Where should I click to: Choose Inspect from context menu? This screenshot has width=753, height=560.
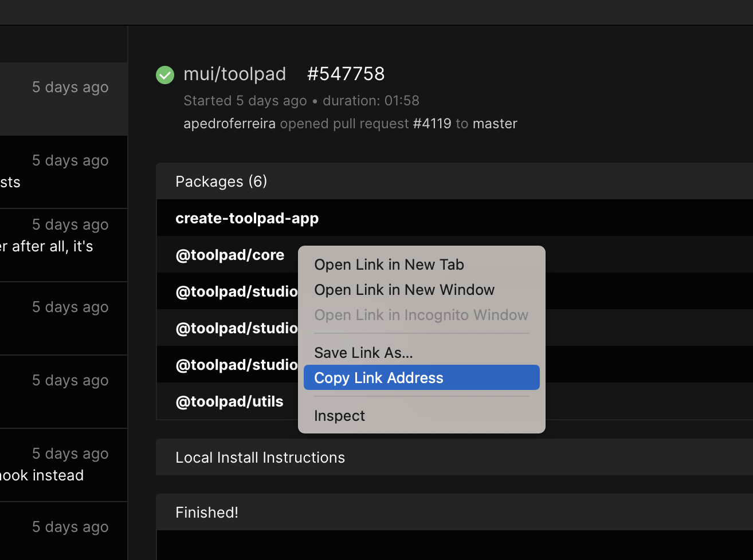[422, 416]
